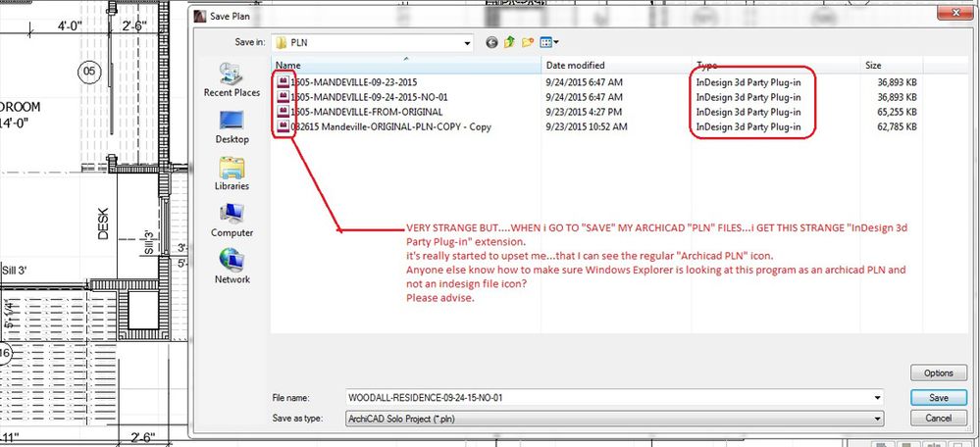Click size value 65,255 KB
This screenshot has width=980, height=447.
(898, 112)
